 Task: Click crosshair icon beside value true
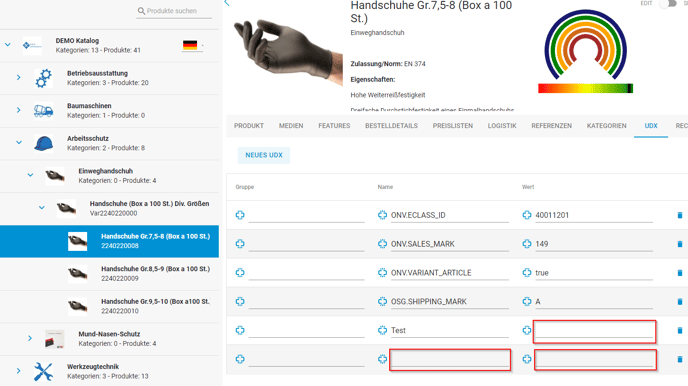click(x=527, y=272)
